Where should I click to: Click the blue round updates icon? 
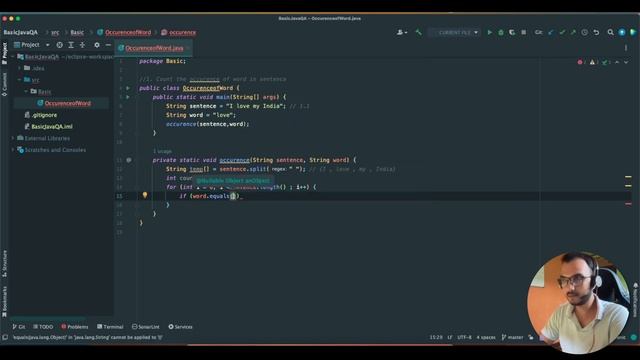click(622, 32)
